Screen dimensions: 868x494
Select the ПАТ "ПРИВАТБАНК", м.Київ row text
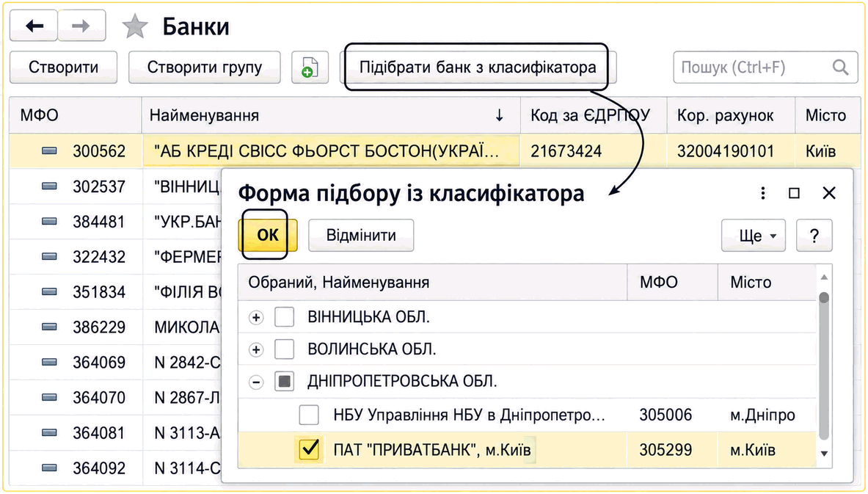click(x=431, y=449)
